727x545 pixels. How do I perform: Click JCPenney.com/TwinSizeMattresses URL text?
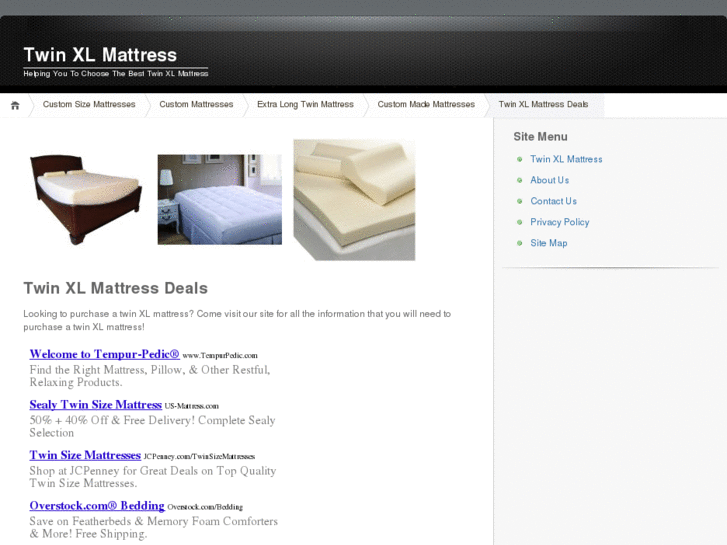tap(199, 457)
